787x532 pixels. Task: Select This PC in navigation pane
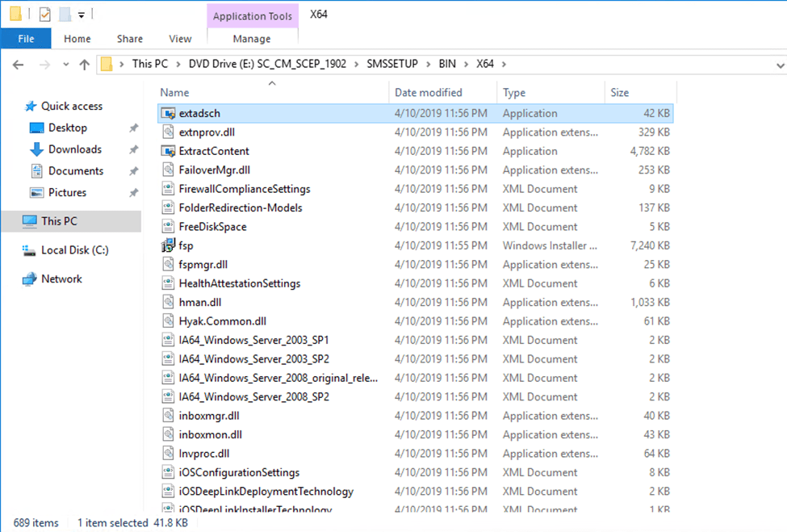[x=59, y=221]
